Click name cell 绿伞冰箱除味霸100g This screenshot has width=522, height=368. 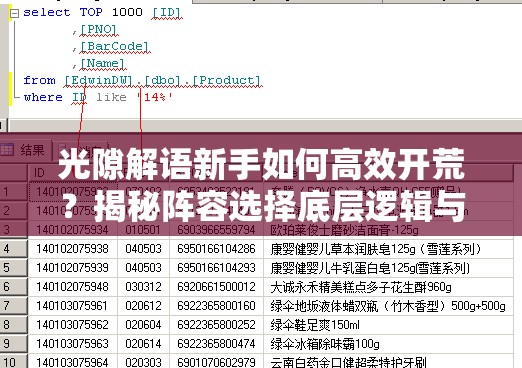tap(388, 344)
